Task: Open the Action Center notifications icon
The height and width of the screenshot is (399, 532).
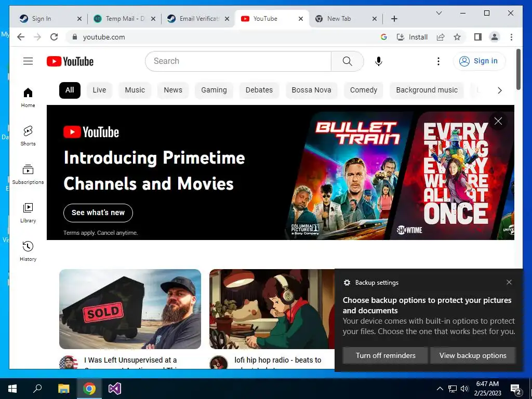Action: coord(516,389)
